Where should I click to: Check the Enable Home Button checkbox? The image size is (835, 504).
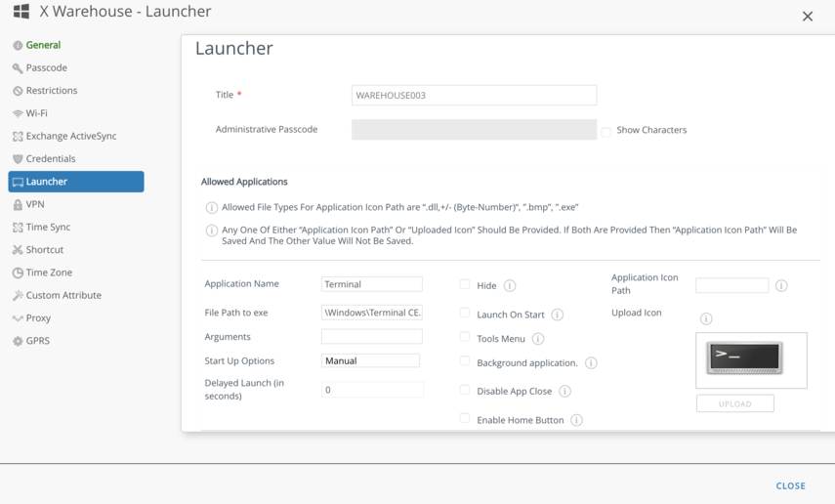click(x=465, y=419)
